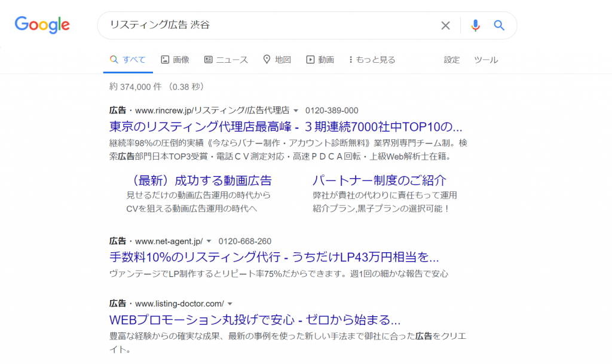The image size is (612, 364).
Task: Open the もっと見る menu
Action: (x=372, y=60)
